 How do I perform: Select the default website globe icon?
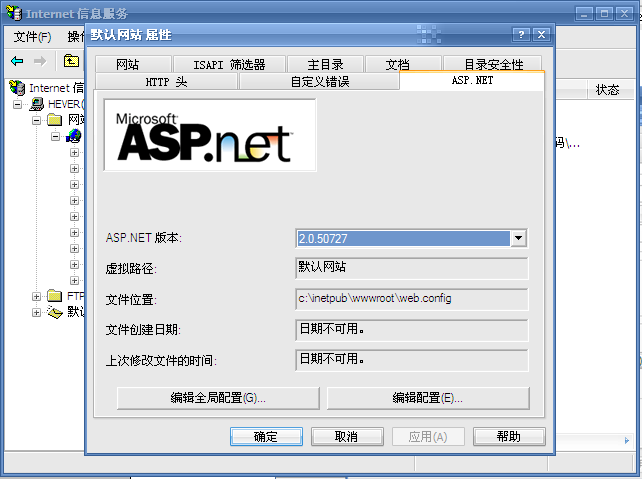click(x=74, y=136)
